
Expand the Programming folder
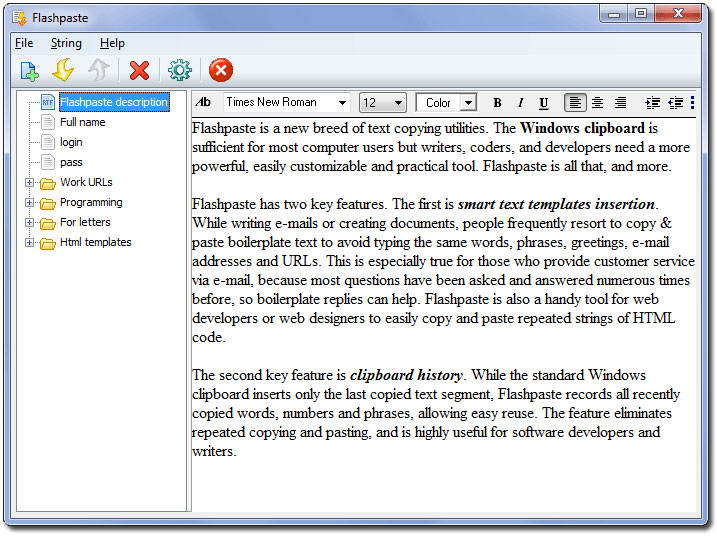point(29,202)
